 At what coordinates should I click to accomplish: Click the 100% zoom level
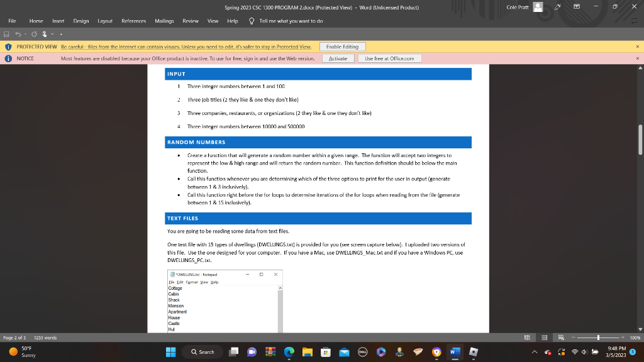pyautogui.click(x=635, y=337)
